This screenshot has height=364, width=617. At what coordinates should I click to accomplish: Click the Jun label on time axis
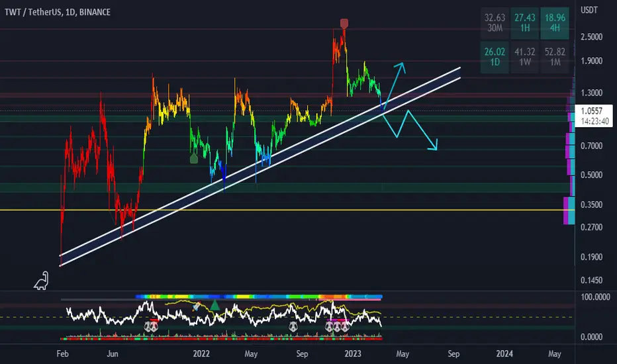click(x=113, y=354)
